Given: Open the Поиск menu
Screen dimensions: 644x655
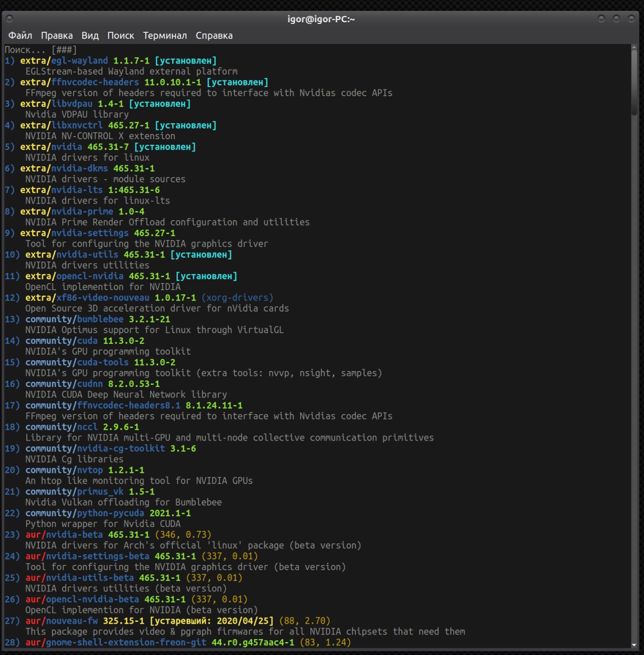Looking at the screenshot, I should click(x=121, y=35).
